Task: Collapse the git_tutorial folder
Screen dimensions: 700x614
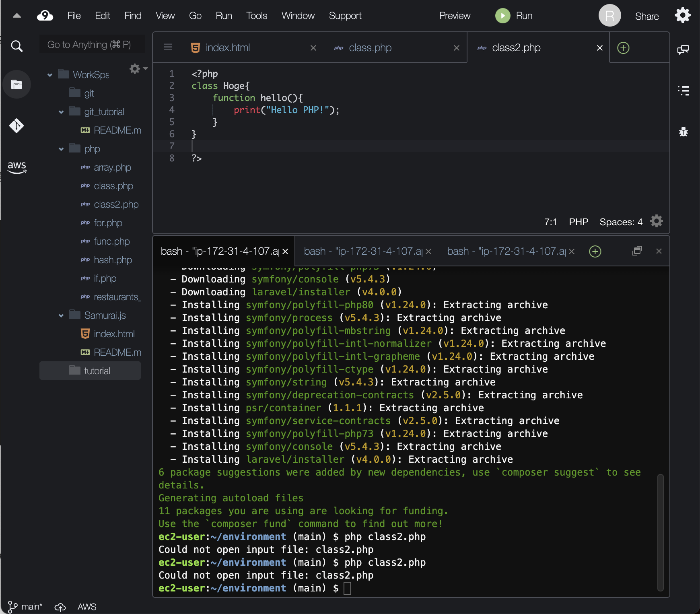Action: (x=61, y=112)
